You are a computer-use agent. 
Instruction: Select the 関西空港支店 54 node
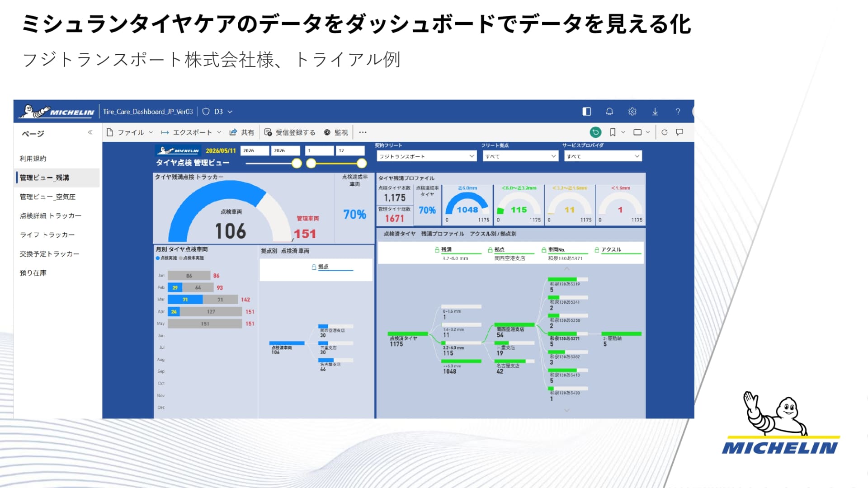click(x=514, y=330)
